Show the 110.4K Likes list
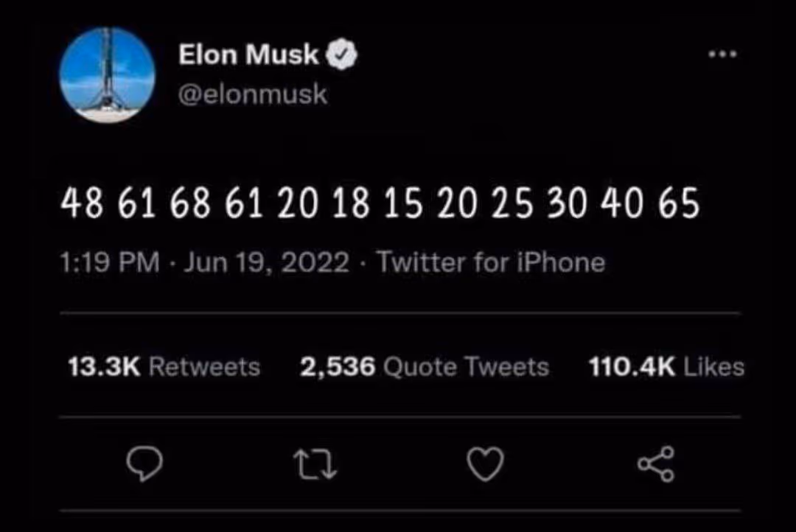 [x=666, y=367]
